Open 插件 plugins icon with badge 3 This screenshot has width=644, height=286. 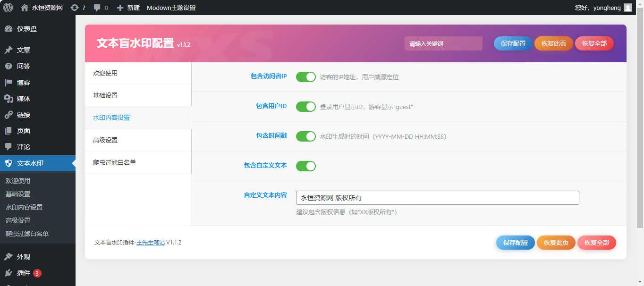point(20,273)
